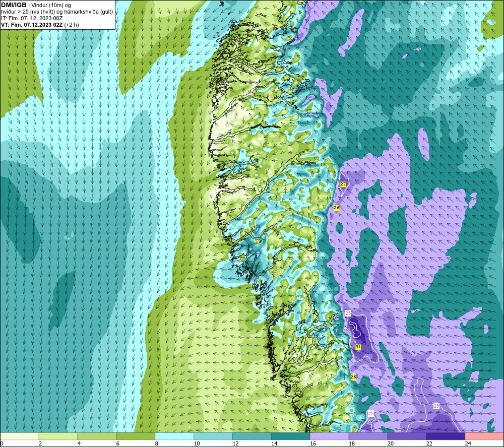Viewport: 504px width, 447px height.
Task: Pick the teal 12–14 m/s legend swatch
Action: pyautogui.click(x=251, y=436)
